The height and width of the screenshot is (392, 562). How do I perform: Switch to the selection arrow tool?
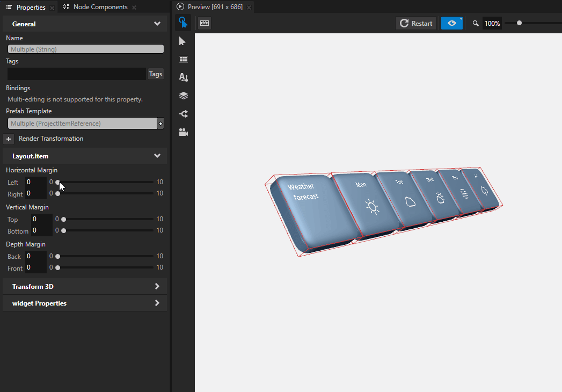(183, 41)
